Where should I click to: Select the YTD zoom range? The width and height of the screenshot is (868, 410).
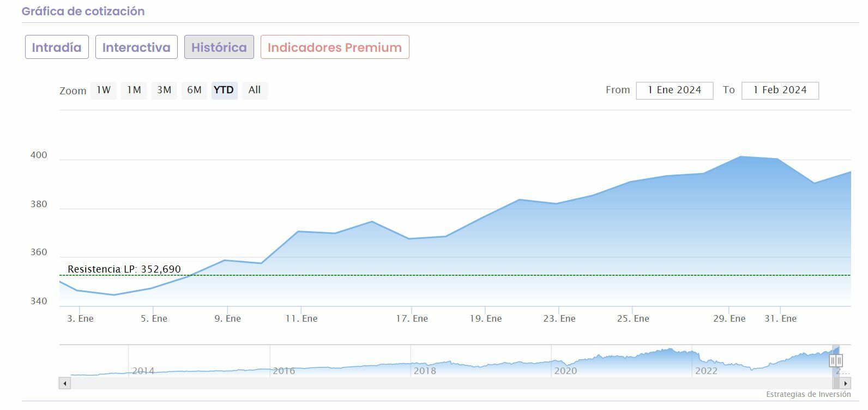pyautogui.click(x=224, y=90)
